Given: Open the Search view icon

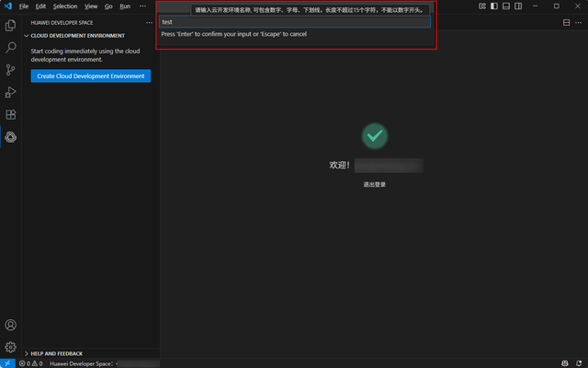Looking at the screenshot, I should point(11,47).
